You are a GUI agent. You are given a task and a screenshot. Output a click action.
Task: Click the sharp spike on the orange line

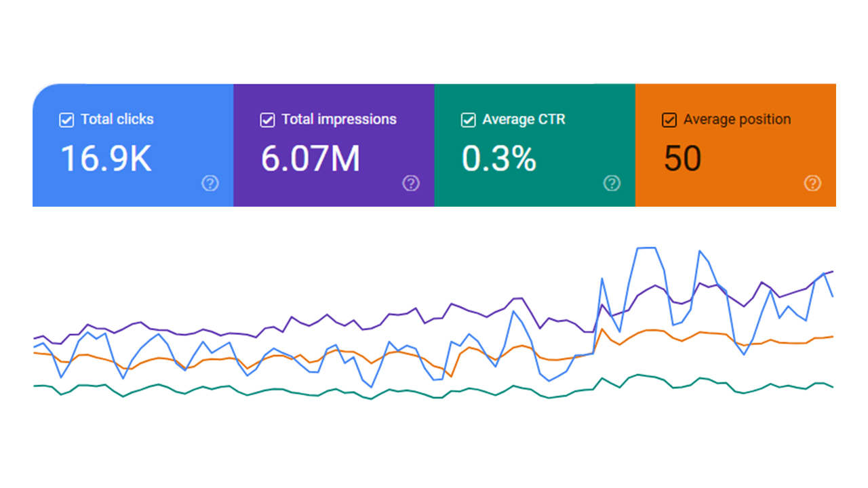point(602,329)
